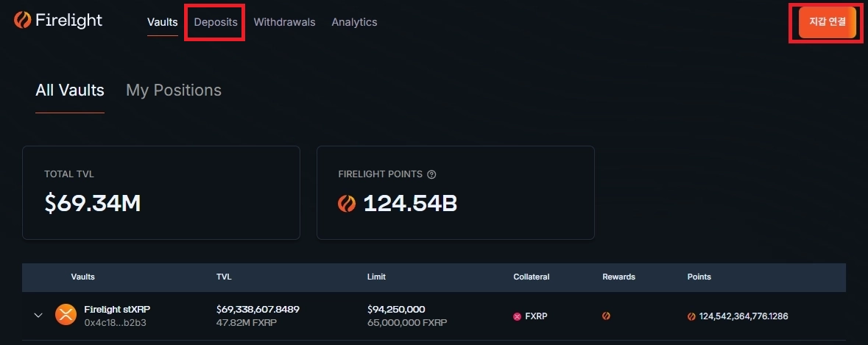Click the Total TVL $69.34M card
This screenshot has width=868, height=345.
[160, 192]
